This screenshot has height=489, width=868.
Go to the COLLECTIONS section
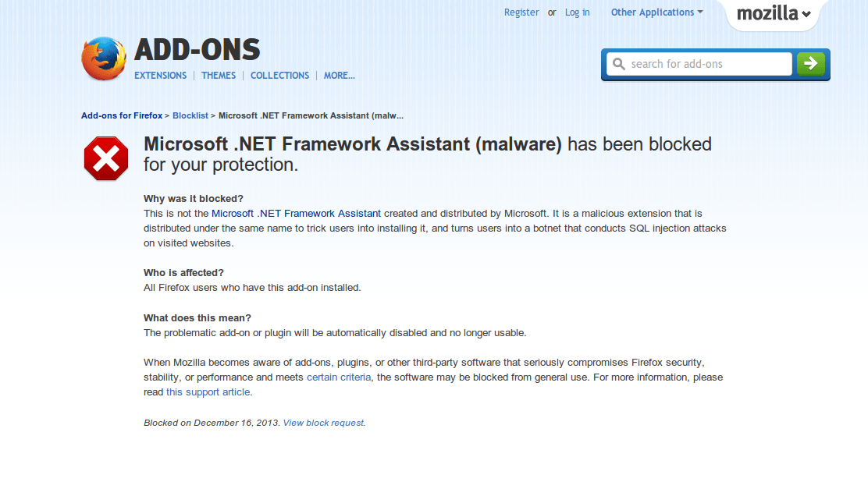(x=279, y=75)
